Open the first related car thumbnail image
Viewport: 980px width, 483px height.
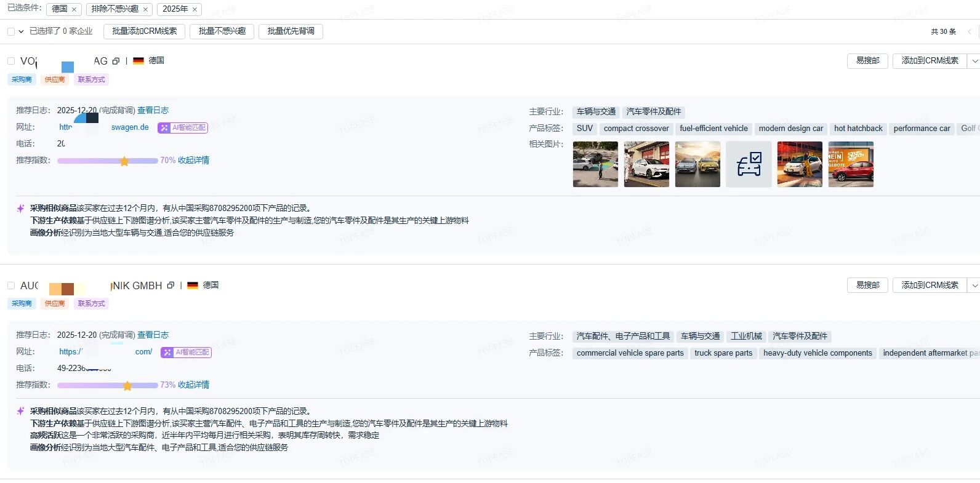[595, 164]
